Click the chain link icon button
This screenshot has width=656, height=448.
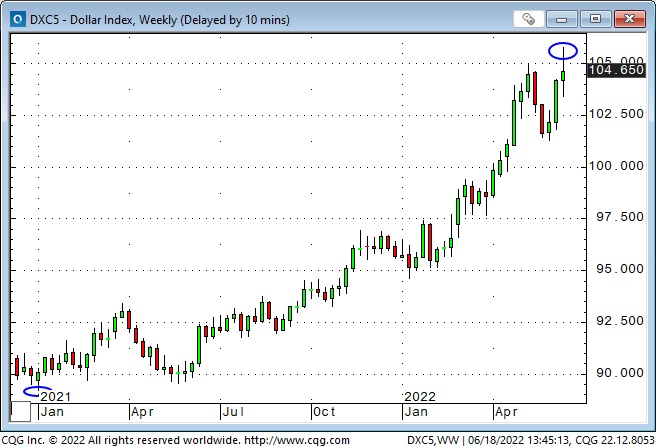528,19
